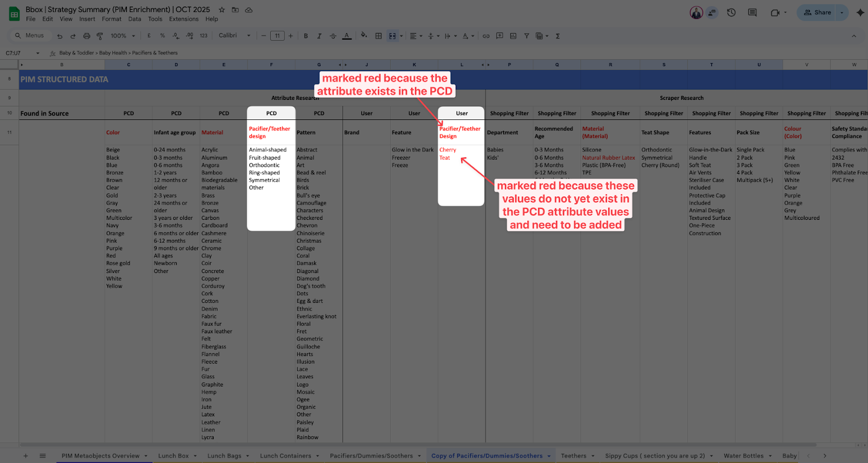Launch the Gemini sparkle icon
The width and height of the screenshot is (868, 463).
[860, 12]
